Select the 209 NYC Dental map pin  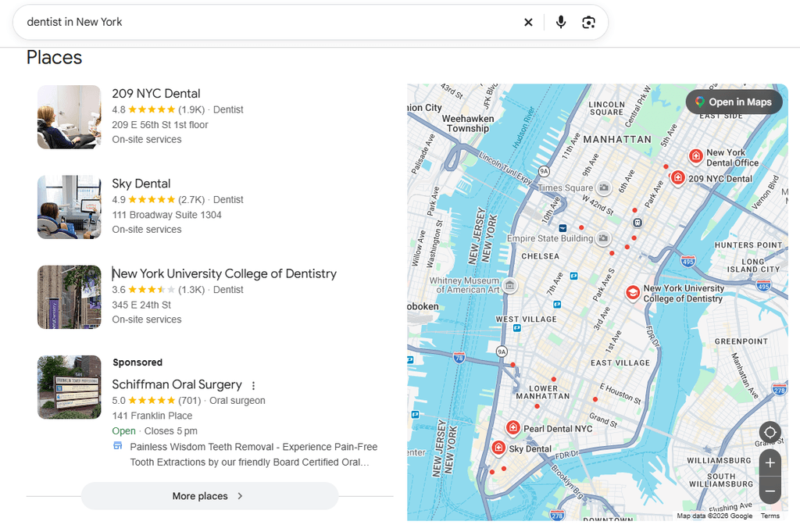tap(677, 177)
